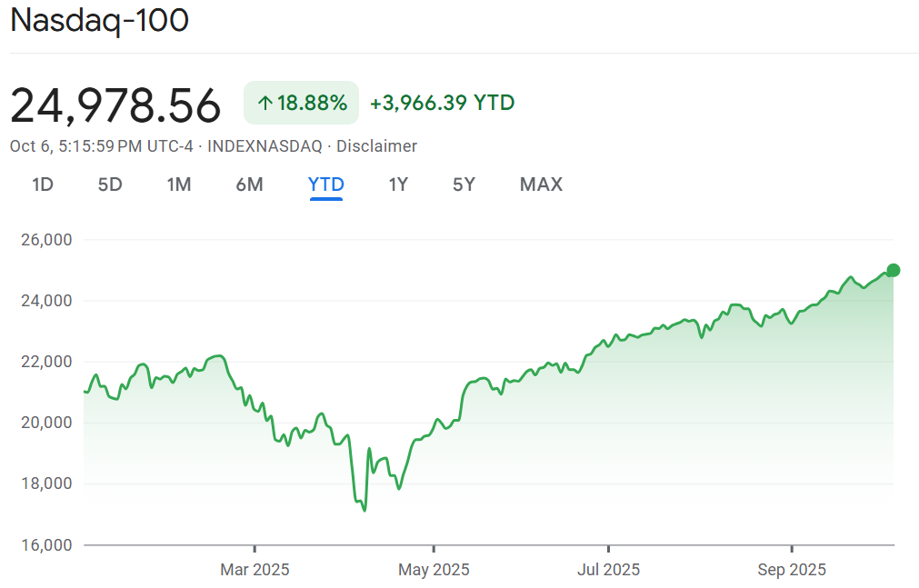
Task: Click the INDEXNASDAQ exchange label
Action: click(265, 146)
